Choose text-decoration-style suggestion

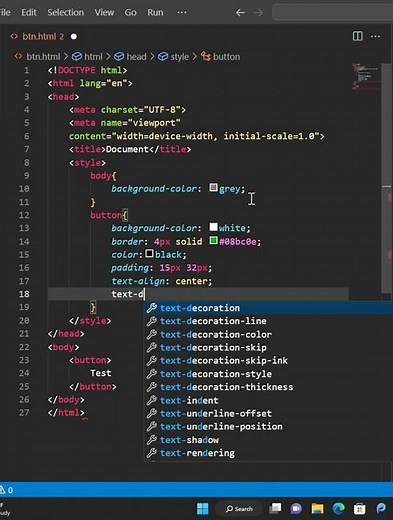pos(268,374)
